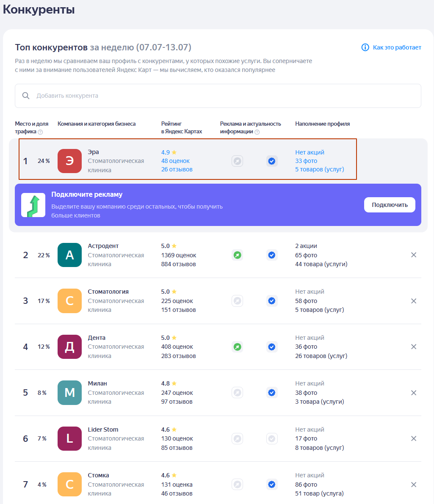This screenshot has height=504, width=434.
Task: Click 131 оценка in Стомка row
Action: 177,485
